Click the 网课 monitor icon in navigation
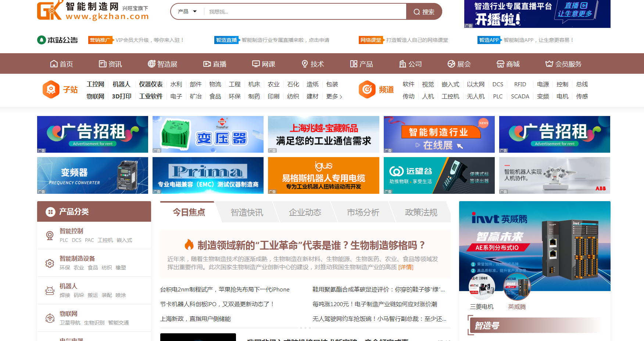644x341 pixels. [x=256, y=64]
